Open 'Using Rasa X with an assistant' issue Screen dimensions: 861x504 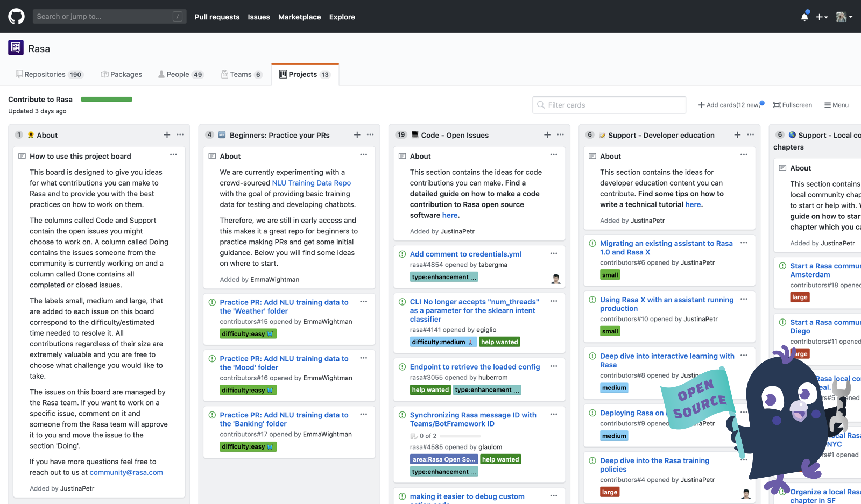tap(667, 304)
